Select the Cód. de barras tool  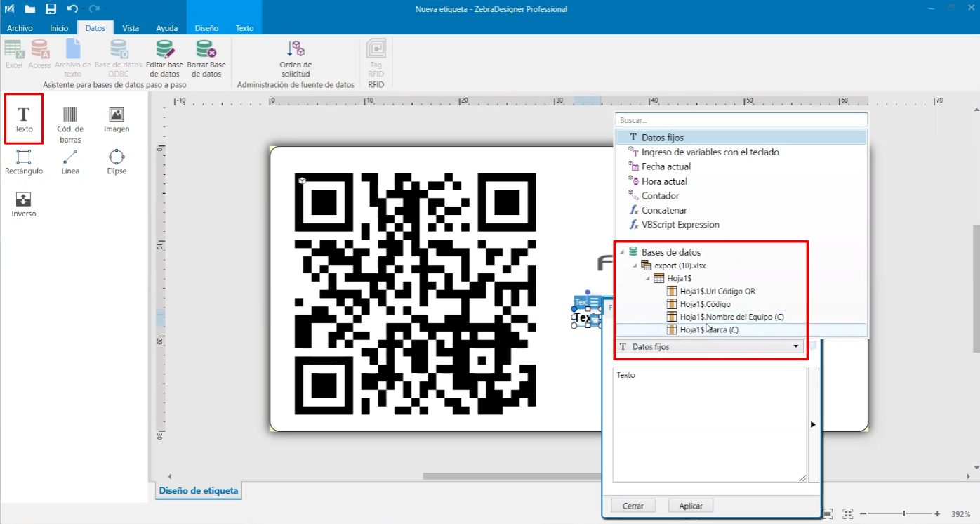tap(70, 124)
